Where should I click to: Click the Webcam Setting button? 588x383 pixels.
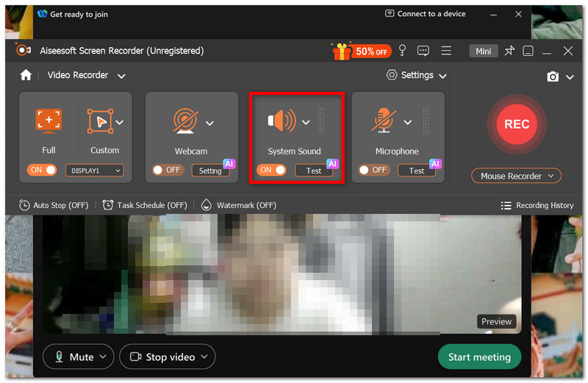pyautogui.click(x=210, y=171)
